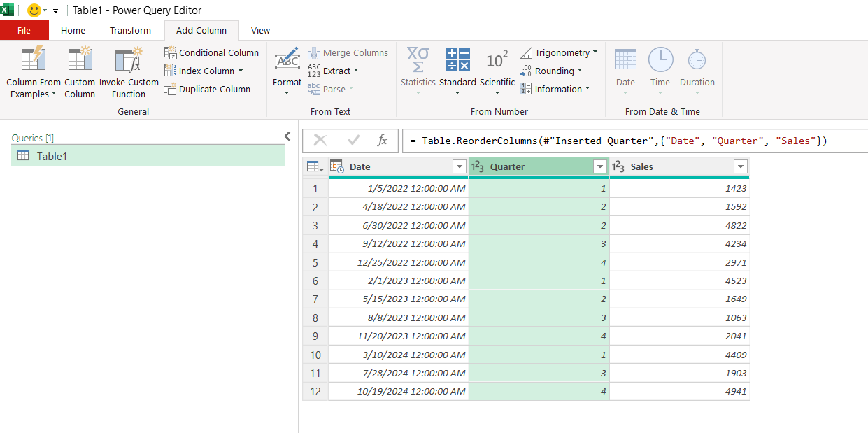This screenshot has height=433, width=868.
Task: Click the Information icon
Action: [x=526, y=89]
